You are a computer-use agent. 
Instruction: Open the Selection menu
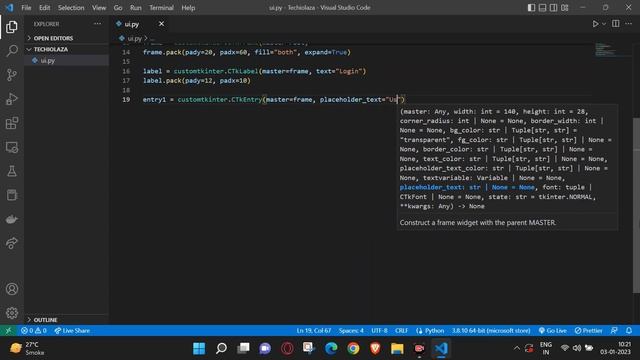(x=71, y=8)
